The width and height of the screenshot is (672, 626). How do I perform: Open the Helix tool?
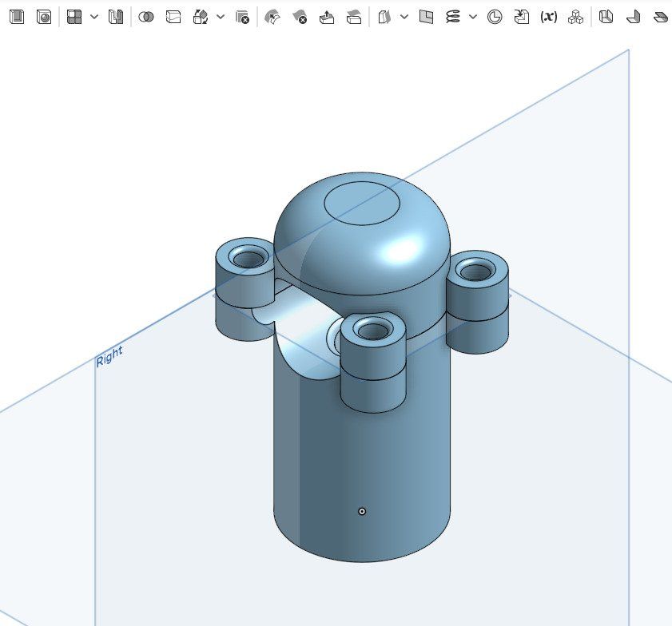(x=452, y=16)
